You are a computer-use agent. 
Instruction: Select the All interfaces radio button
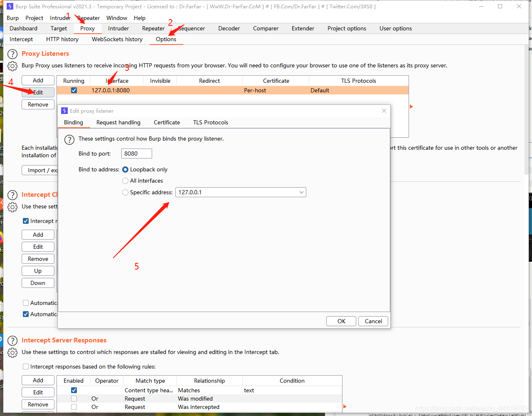click(x=125, y=181)
